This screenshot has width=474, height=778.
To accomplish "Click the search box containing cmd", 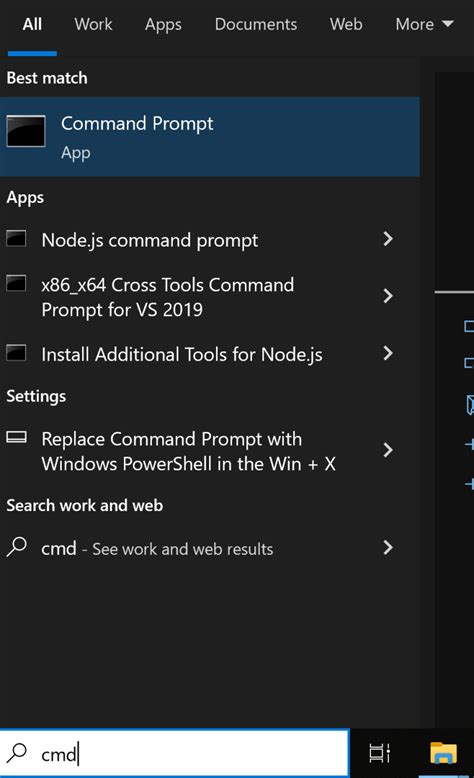I will coord(175,753).
